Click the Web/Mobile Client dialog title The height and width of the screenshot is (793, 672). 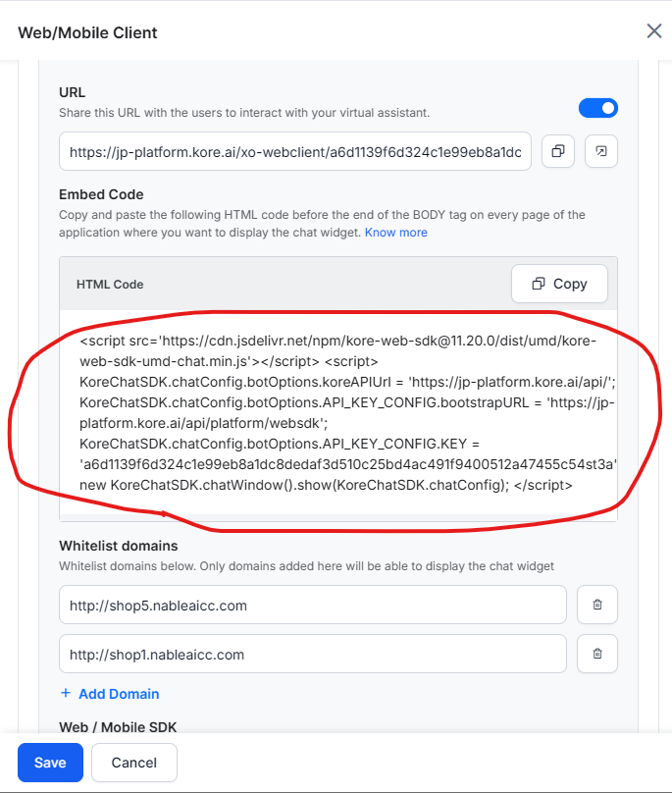click(88, 32)
